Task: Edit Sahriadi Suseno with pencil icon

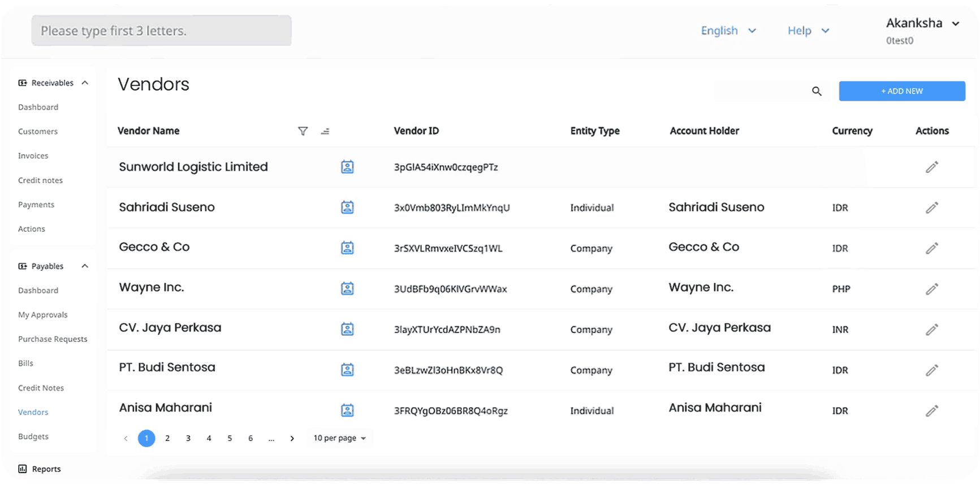Action: coord(932,207)
